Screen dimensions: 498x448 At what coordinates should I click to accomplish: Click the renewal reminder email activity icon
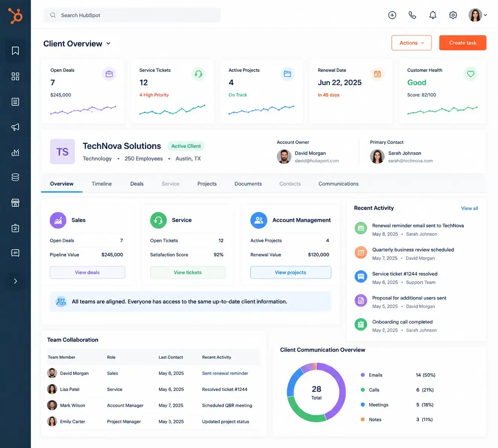(361, 228)
